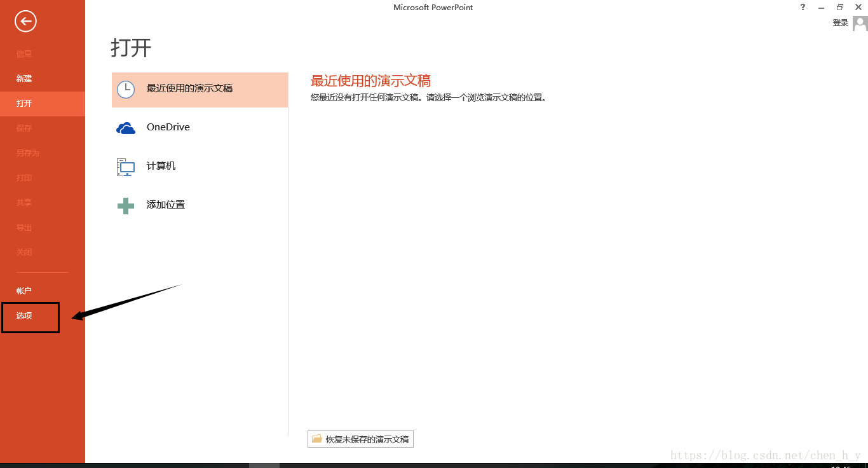Close the PowerPoint window
Image resolution: width=868 pixels, height=468 pixels.
[x=858, y=7]
